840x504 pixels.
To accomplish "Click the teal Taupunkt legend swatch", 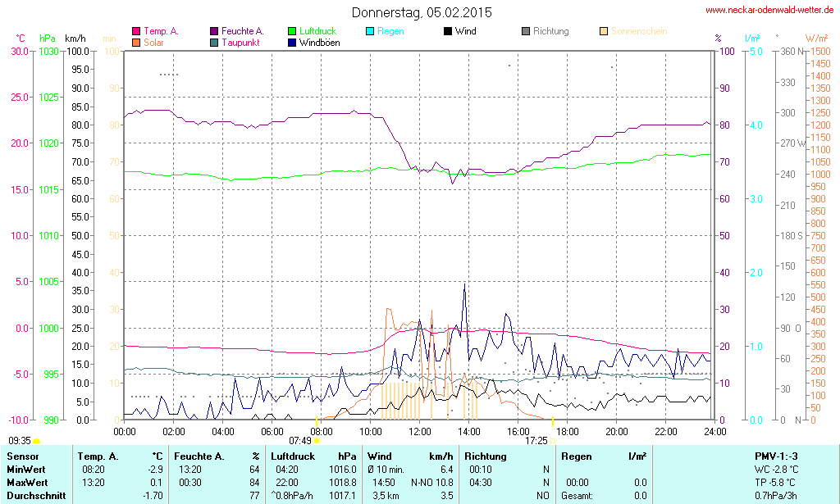I will click(x=214, y=43).
